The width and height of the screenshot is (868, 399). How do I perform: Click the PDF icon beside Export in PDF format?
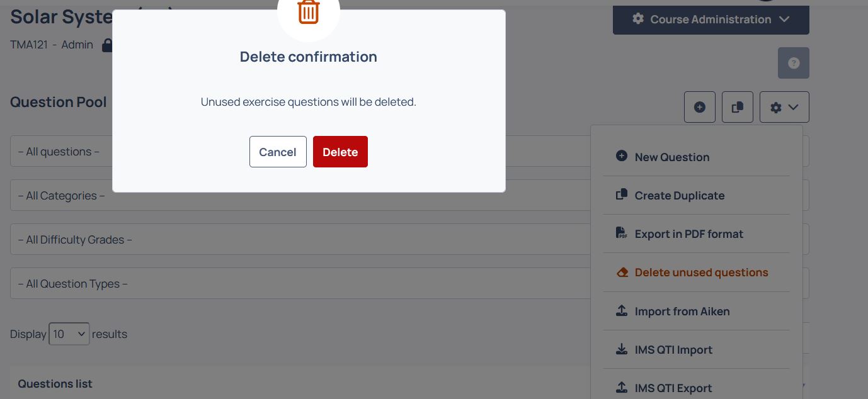pos(622,233)
